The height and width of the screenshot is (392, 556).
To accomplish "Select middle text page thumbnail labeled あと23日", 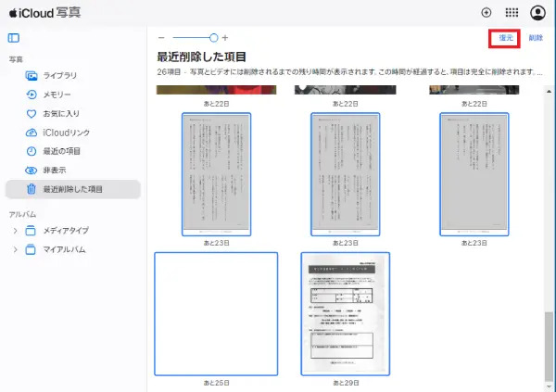I will (x=346, y=174).
